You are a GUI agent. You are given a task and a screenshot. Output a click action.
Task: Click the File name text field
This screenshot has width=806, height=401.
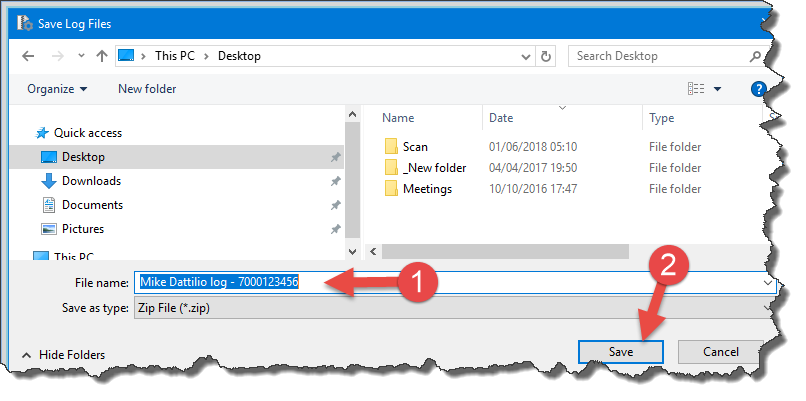click(455, 282)
